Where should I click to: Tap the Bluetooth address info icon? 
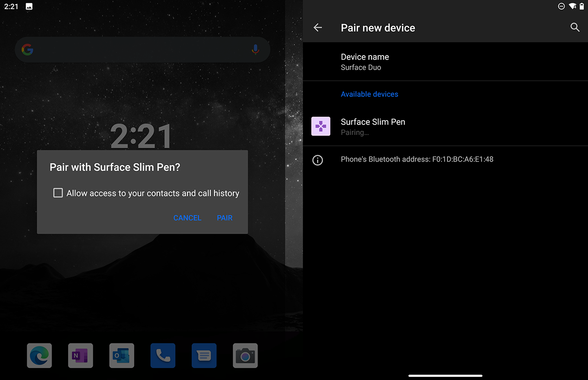pyautogui.click(x=317, y=160)
